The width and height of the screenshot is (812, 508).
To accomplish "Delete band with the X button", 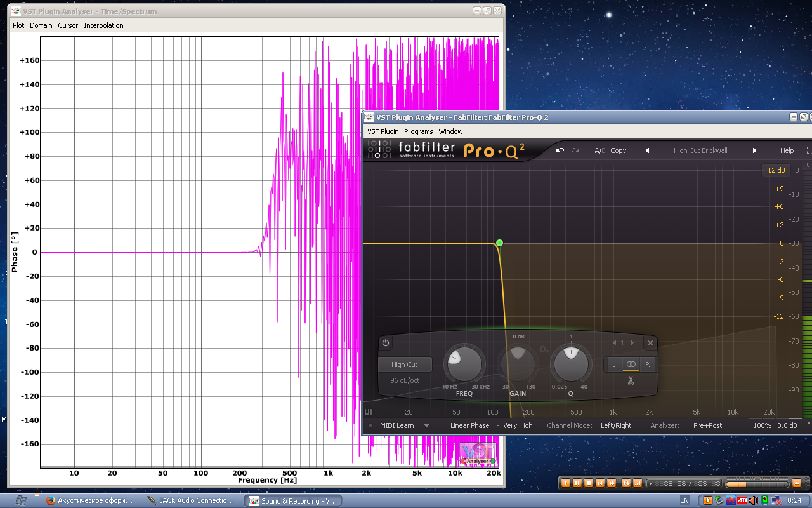I will coord(650,343).
